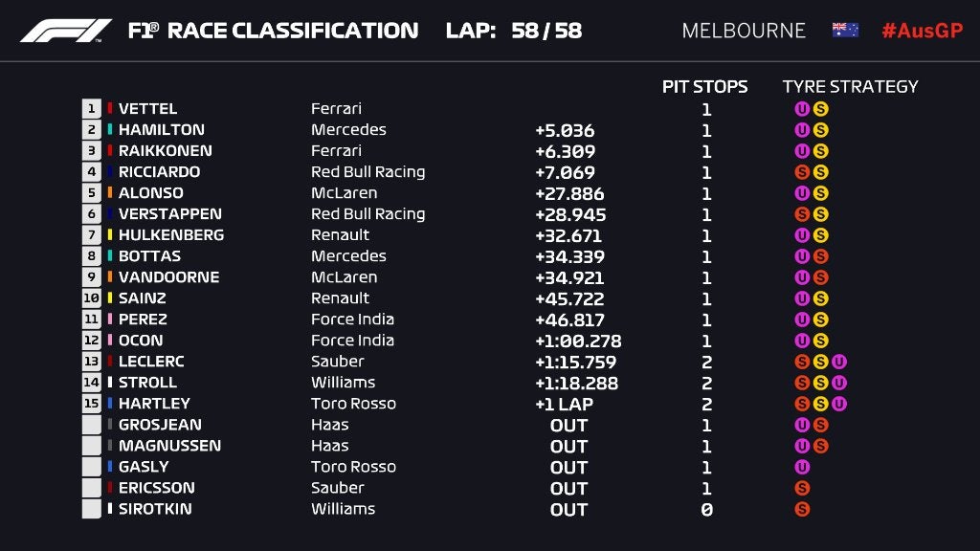
Task: Click Gasly's ultrasoft tyre icon
Action: (x=802, y=467)
